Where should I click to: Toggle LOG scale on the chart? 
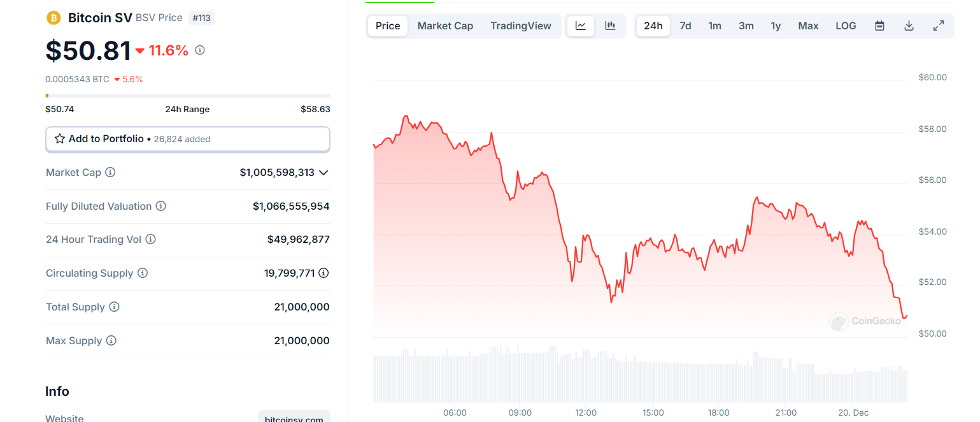(846, 26)
